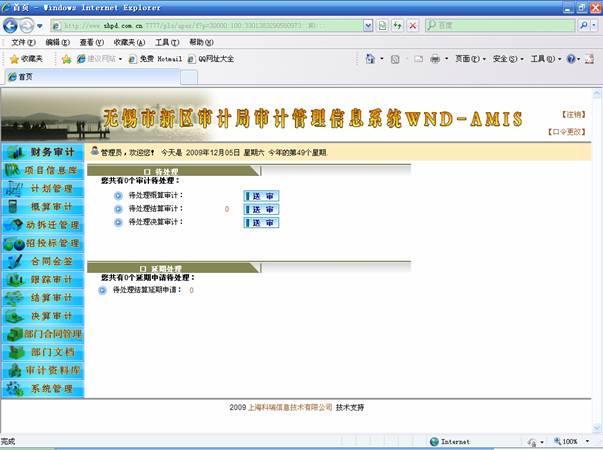Click into the 百度 search box
The image size is (603, 450).
[500, 25]
